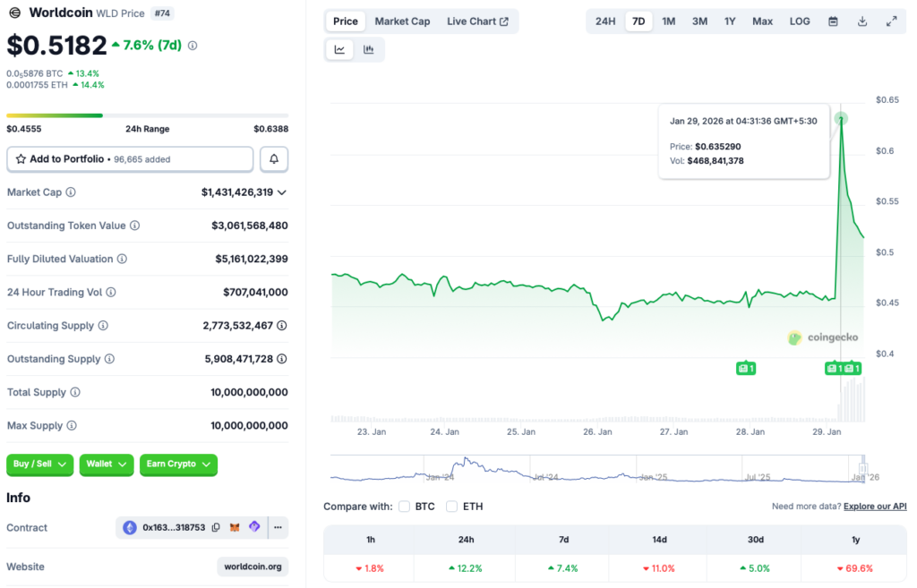Expand the chart to fullscreen
Screen dimensions: 917x588
(891, 21)
